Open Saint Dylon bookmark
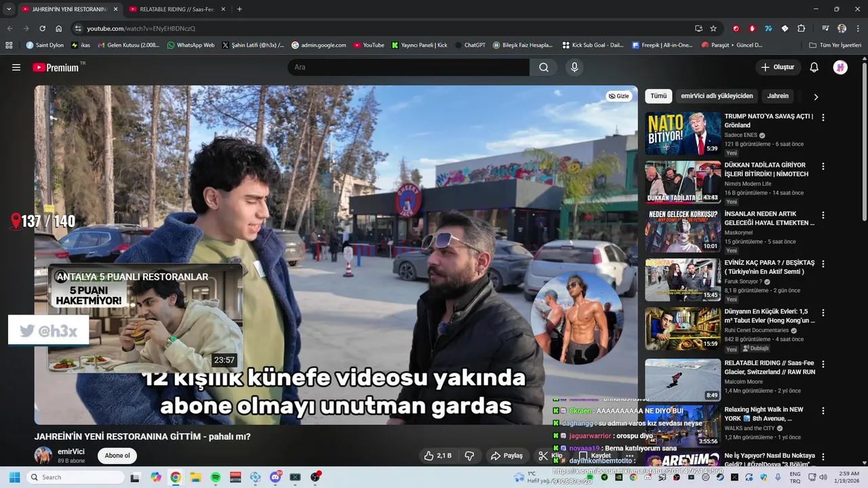This screenshot has height=488, width=868. point(45,45)
